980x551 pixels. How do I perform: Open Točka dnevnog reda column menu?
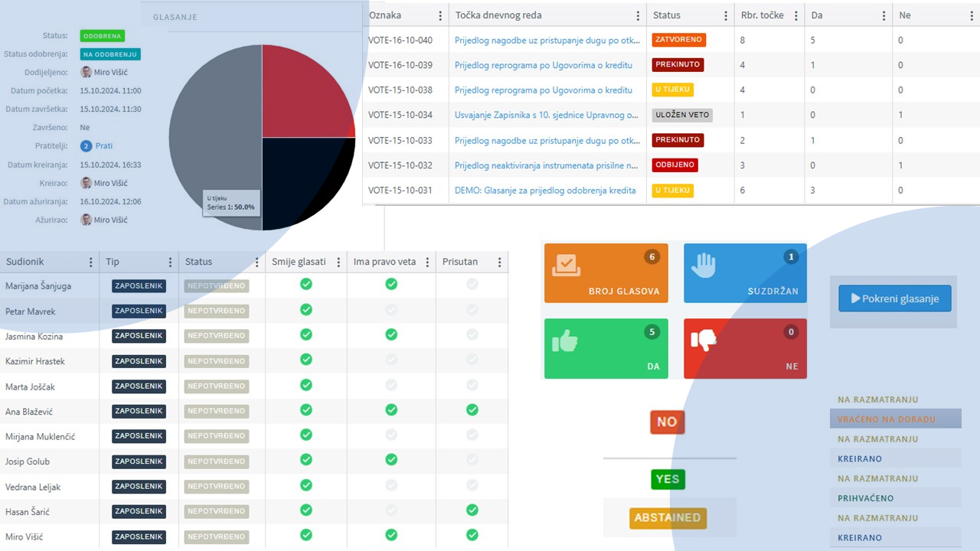[638, 15]
